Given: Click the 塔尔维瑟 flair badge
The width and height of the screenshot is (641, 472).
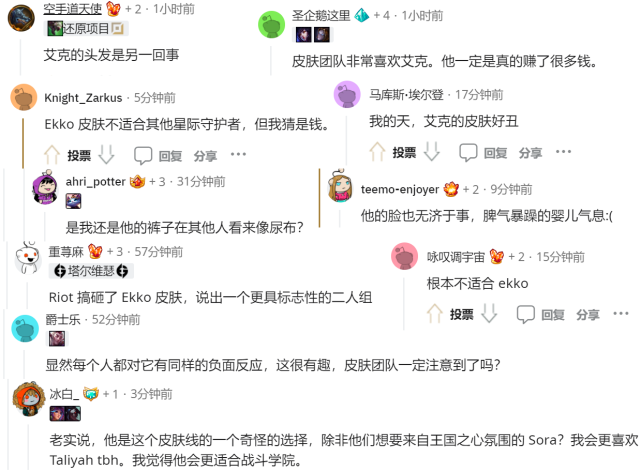Looking at the screenshot, I should (91, 271).
